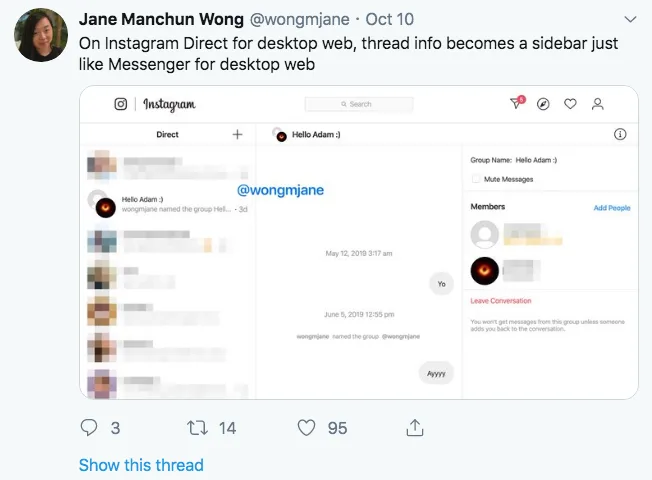
Task: Enable the Mute Messages checkbox
Action: [476, 179]
